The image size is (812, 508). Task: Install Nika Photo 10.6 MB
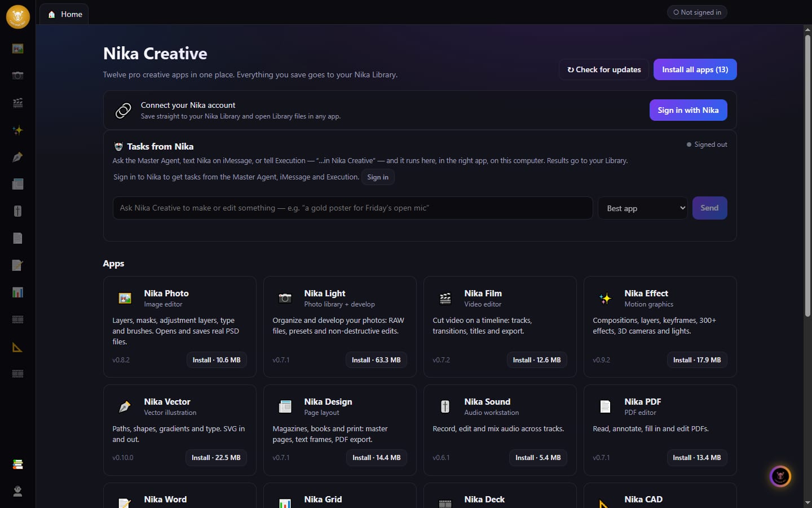pyautogui.click(x=217, y=360)
